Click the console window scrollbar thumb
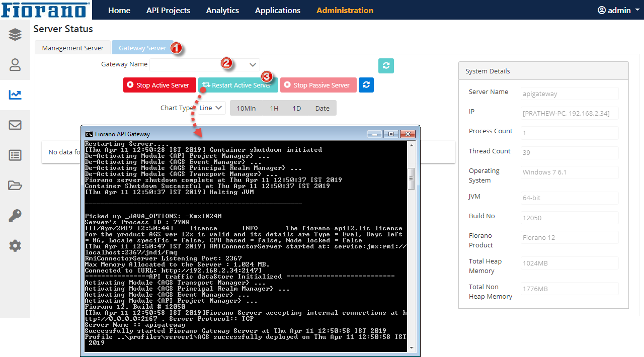 point(411,178)
